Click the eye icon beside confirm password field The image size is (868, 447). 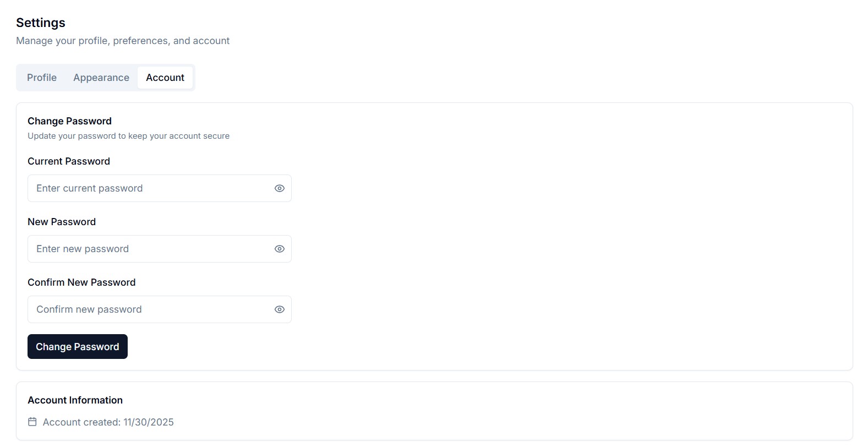click(280, 309)
